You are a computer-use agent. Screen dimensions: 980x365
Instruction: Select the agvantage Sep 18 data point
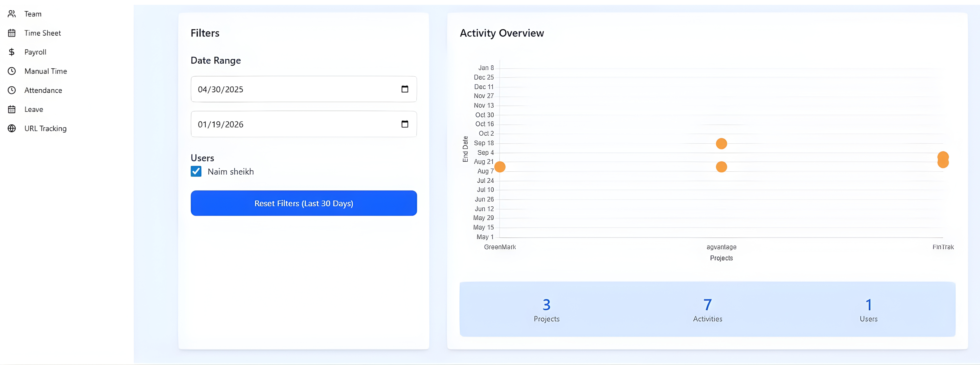pyautogui.click(x=721, y=144)
